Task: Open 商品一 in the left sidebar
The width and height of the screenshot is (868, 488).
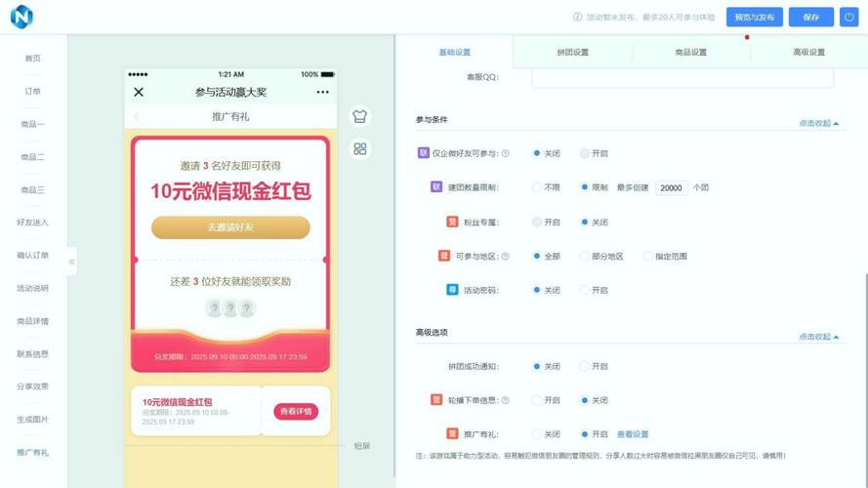Action: click(32, 124)
